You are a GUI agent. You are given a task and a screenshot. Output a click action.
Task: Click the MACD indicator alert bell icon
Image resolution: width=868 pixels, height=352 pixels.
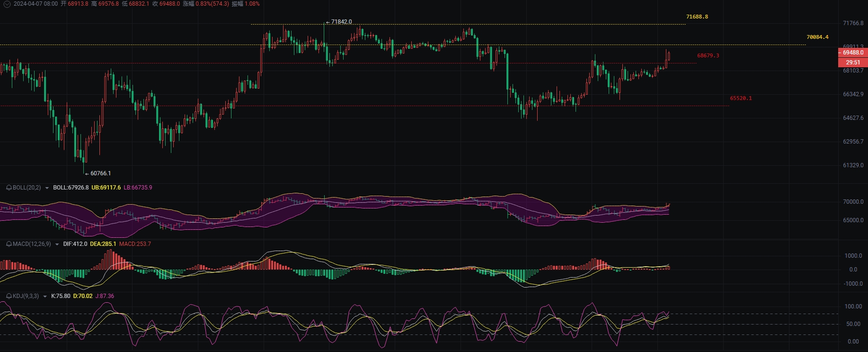(x=9, y=244)
